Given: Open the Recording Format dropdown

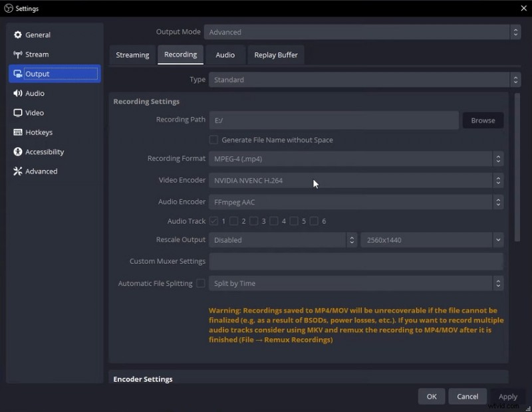Looking at the screenshot, I should pyautogui.click(x=356, y=159).
